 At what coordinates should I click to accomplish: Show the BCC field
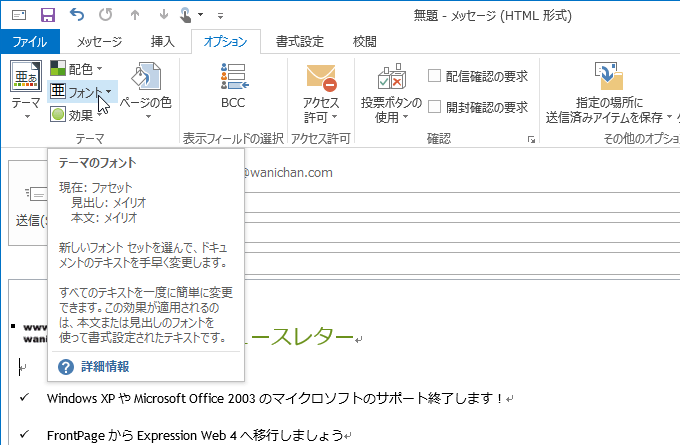(x=233, y=85)
